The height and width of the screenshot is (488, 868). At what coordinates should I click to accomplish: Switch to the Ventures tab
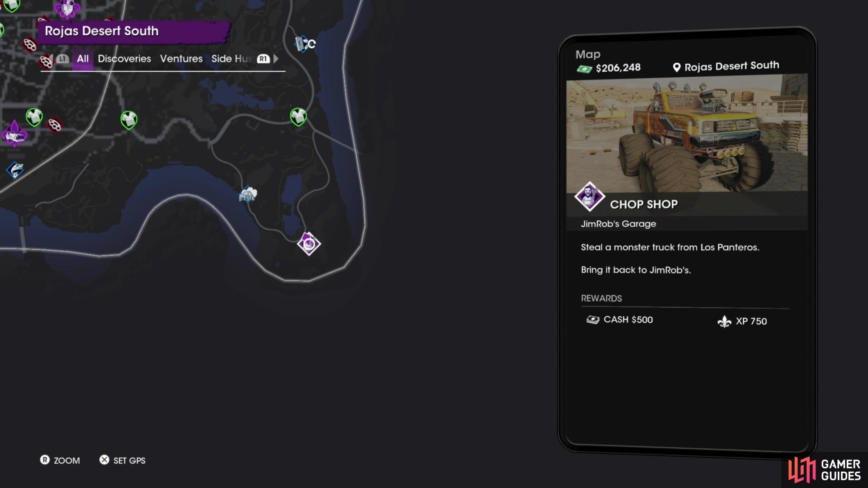click(x=181, y=59)
